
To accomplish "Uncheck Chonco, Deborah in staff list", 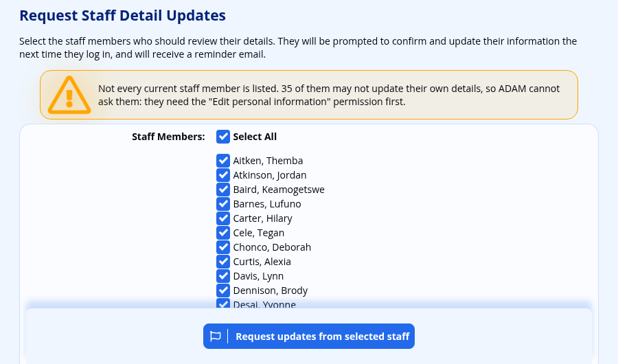I will point(223,247).
